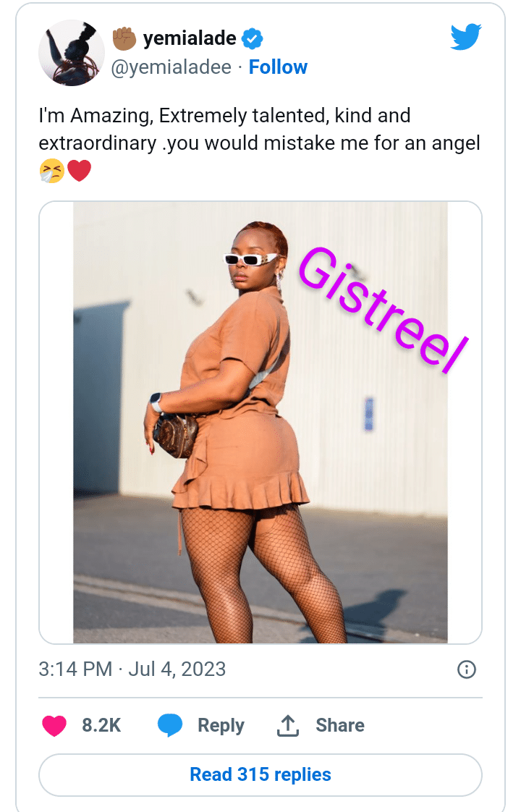This screenshot has width=521, height=812.
Task: Open Read 315 replies button
Action: 260,774
